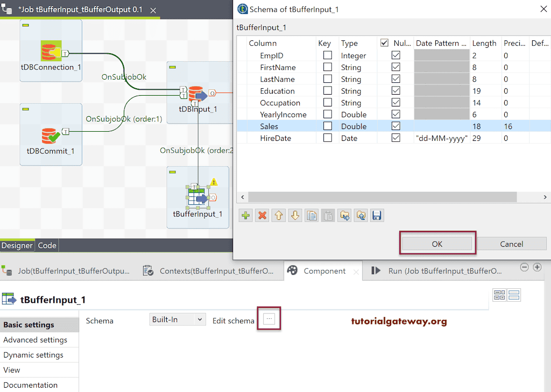Move selected column down with arrow icon
This screenshot has height=392, width=551.
(x=295, y=215)
